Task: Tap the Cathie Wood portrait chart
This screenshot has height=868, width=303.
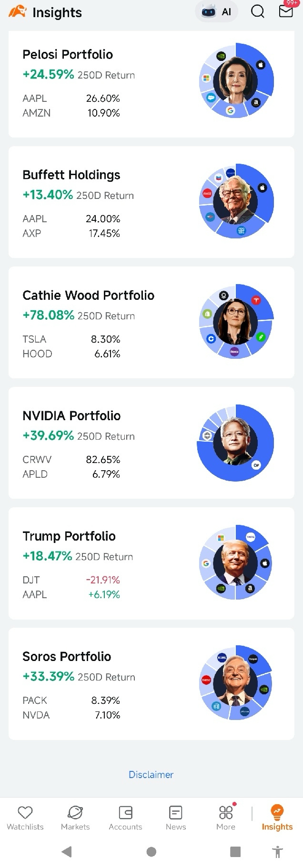Action: (236, 322)
